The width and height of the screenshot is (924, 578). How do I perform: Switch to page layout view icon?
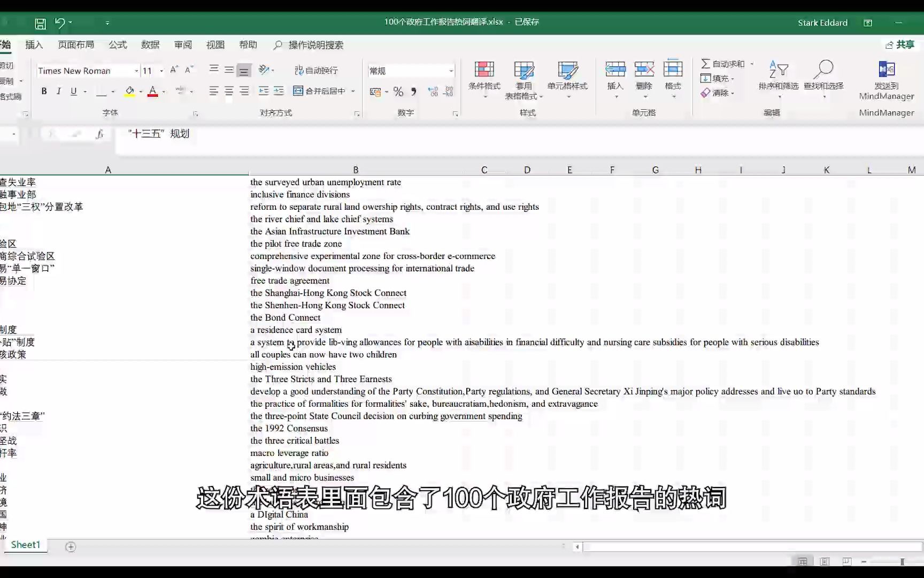(x=825, y=561)
